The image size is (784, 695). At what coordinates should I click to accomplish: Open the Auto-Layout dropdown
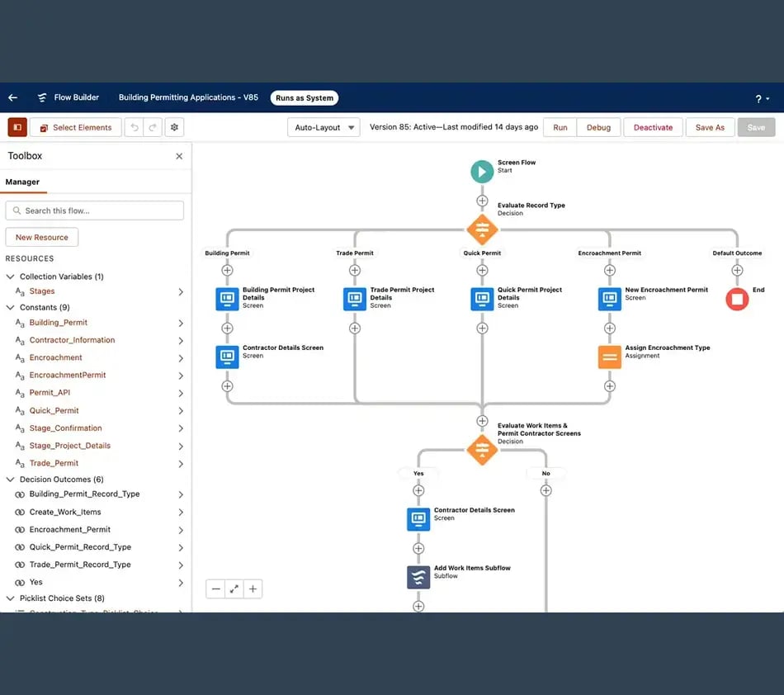pos(324,127)
